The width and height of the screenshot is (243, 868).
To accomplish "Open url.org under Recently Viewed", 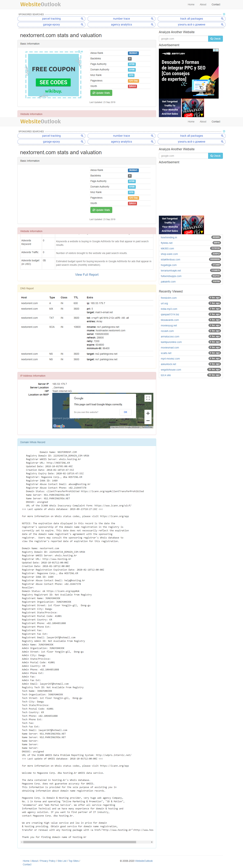I will pyautogui.click(x=164, y=303).
